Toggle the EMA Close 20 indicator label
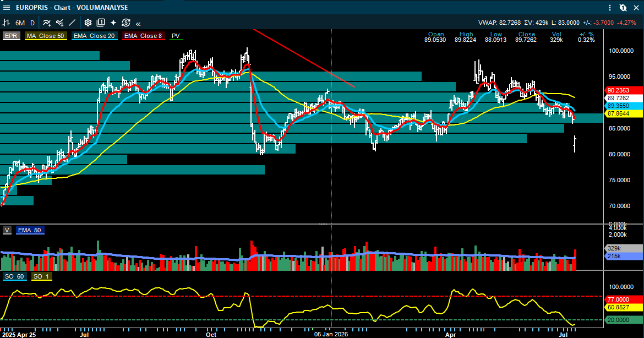644x338 pixels. pos(95,36)
